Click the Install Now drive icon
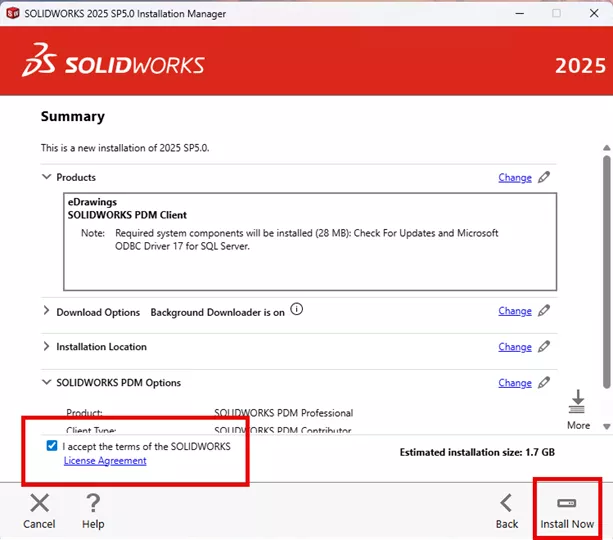 pyautogui.click(x=566, y=503)
